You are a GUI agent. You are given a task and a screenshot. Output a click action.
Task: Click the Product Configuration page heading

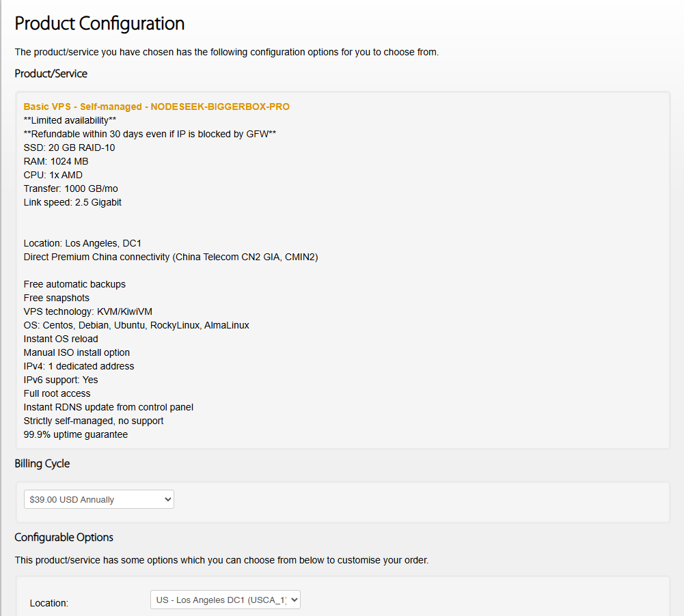point(100,23)
